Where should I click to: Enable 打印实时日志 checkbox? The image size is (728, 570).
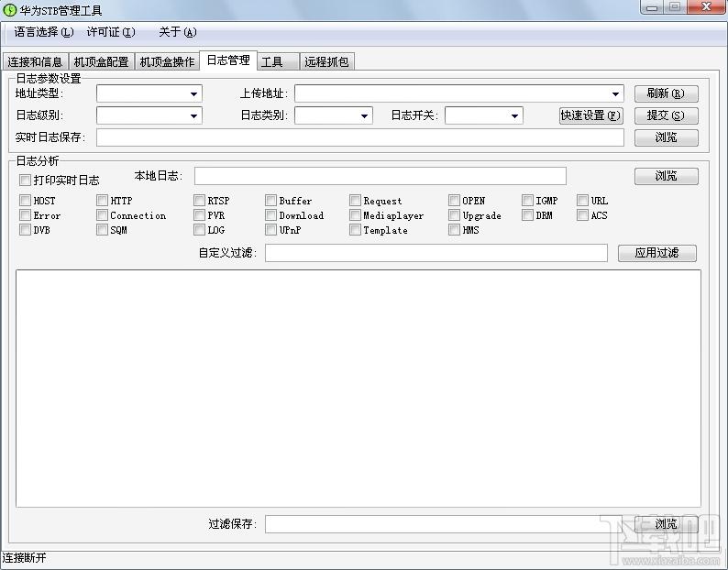click(x=26, y=181)
